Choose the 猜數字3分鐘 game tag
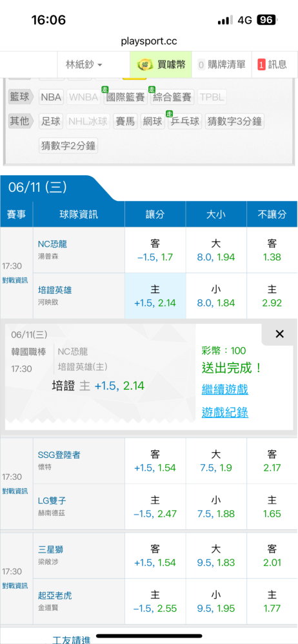Viewport: 298px width, 644px height. point(235,121)
